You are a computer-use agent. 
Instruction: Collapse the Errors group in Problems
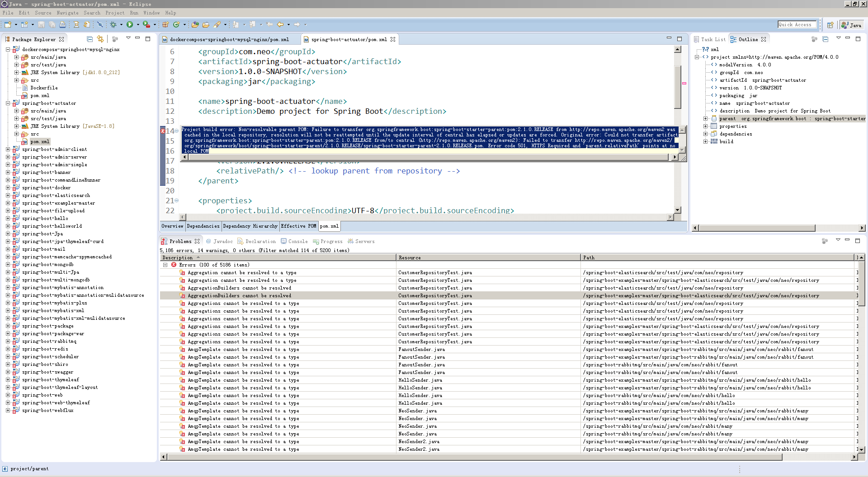(165, 265)
